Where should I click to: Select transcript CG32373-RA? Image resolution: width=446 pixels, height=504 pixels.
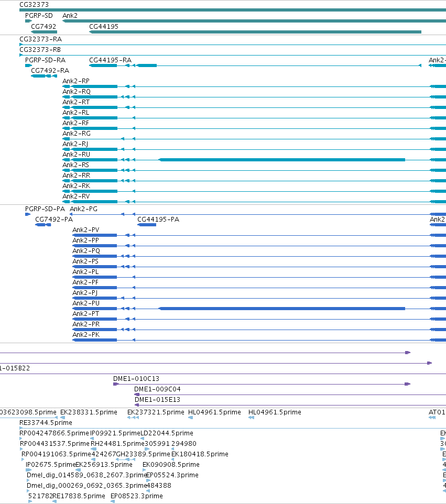(40, 39)
